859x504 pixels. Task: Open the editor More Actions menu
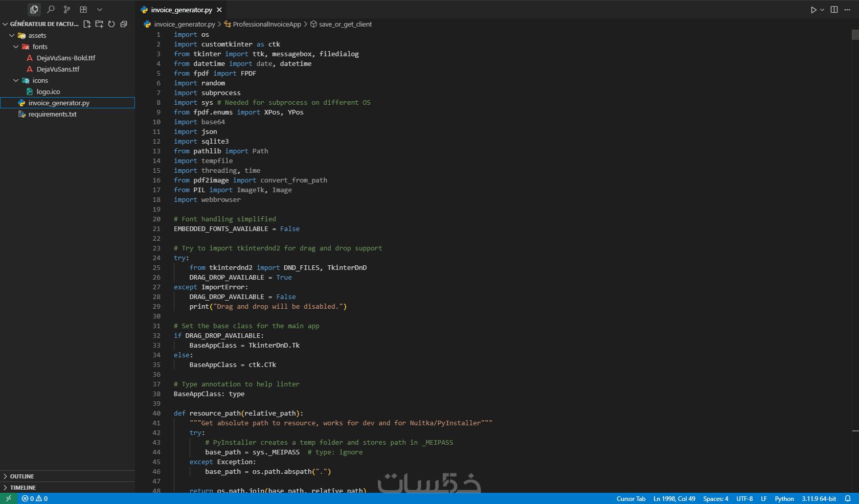click(848, 10)
